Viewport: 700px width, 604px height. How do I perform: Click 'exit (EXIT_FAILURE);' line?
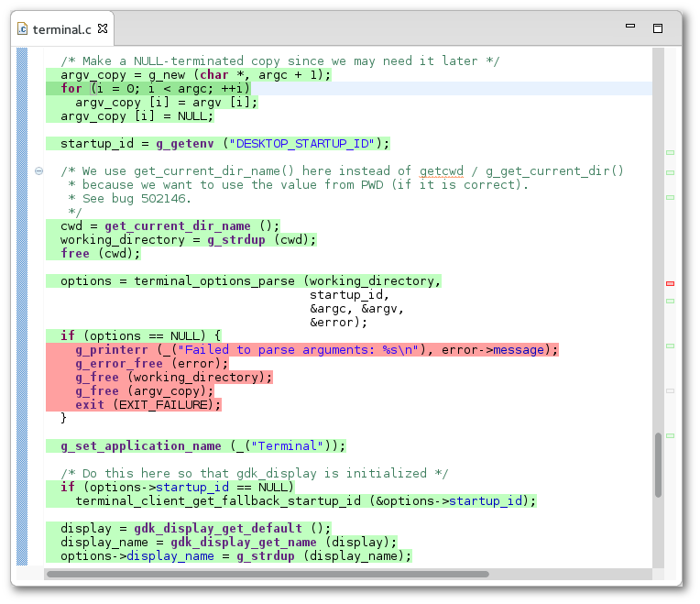coord(148,404)
